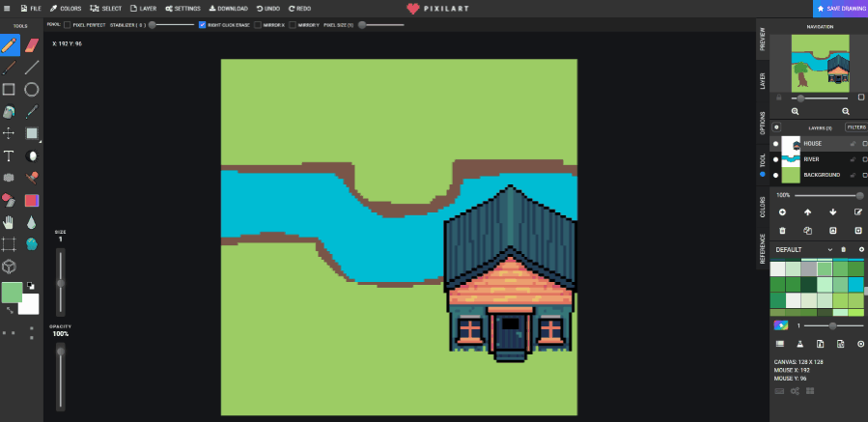
Task: Expand the Default palette dropdown
Action: [829, 250]
